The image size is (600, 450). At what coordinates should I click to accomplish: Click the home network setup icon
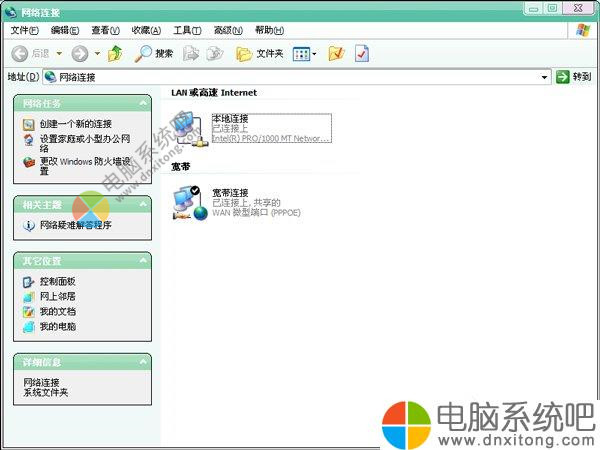coord(29,139)
